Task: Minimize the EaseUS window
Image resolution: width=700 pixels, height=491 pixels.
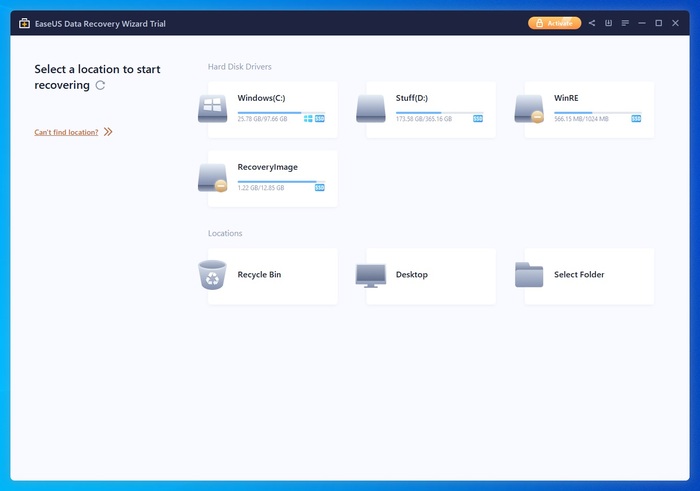Action: pyautogui.click(x=642, y=23)
